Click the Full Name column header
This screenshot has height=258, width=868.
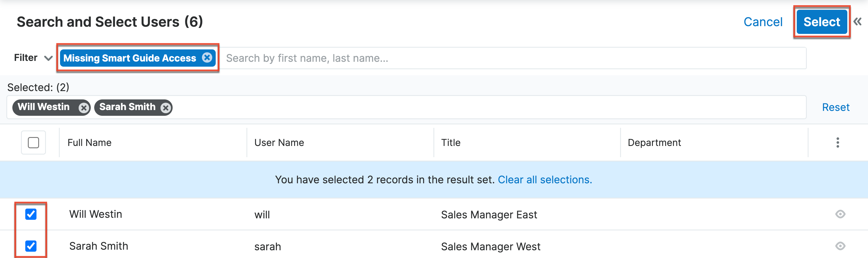(89, 142)
